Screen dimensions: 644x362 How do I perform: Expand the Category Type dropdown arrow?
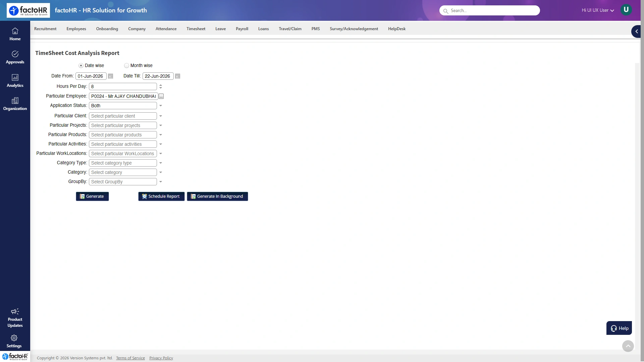[161, 163]
